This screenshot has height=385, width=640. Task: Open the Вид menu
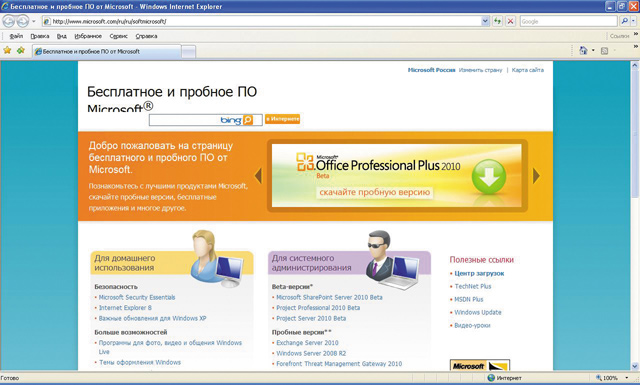coord(62,36)
